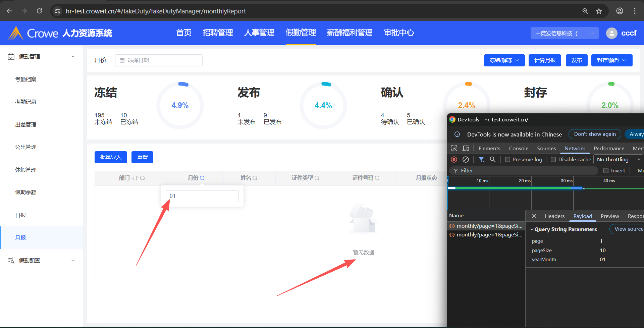The image size is (644, 328).
Task: Switch to the Headers tab
Action: pos(554,216)
